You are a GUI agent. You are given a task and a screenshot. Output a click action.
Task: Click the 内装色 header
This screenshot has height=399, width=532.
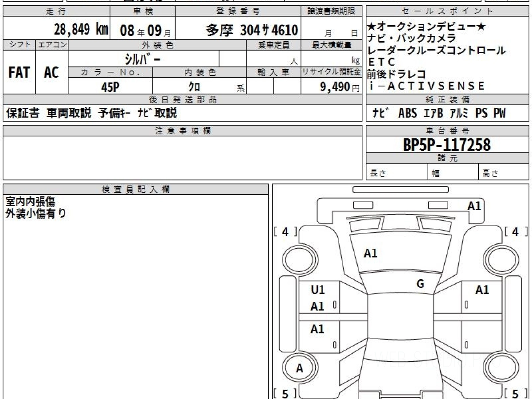coord(199,72)
